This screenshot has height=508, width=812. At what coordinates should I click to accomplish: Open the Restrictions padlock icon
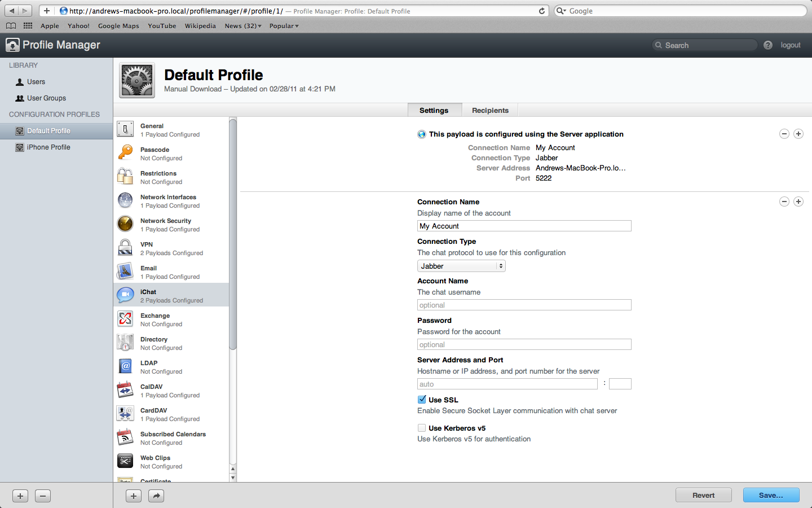(125, 177)
